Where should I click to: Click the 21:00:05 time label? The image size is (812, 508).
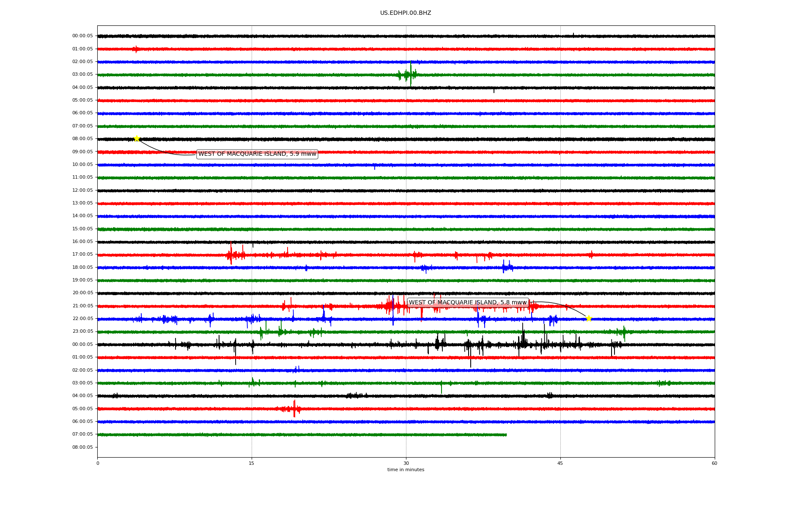tap(82, 306)
